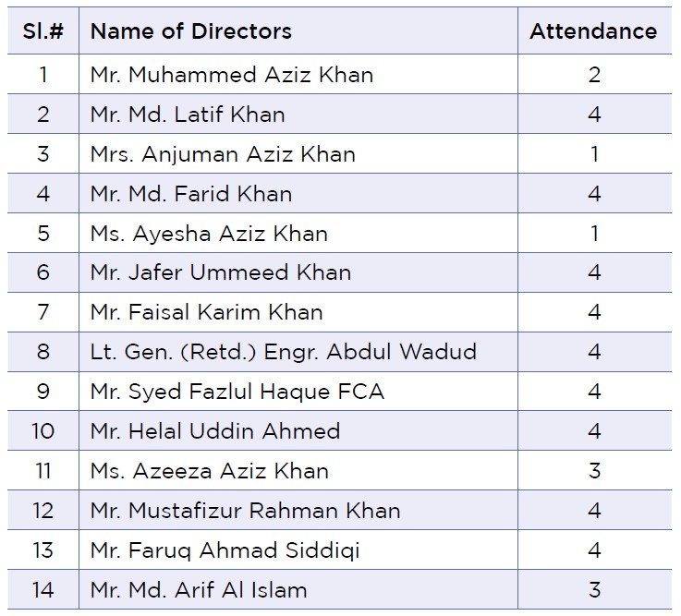
Task: Click the 'Attendance' column header
Action: coord(593,31)
